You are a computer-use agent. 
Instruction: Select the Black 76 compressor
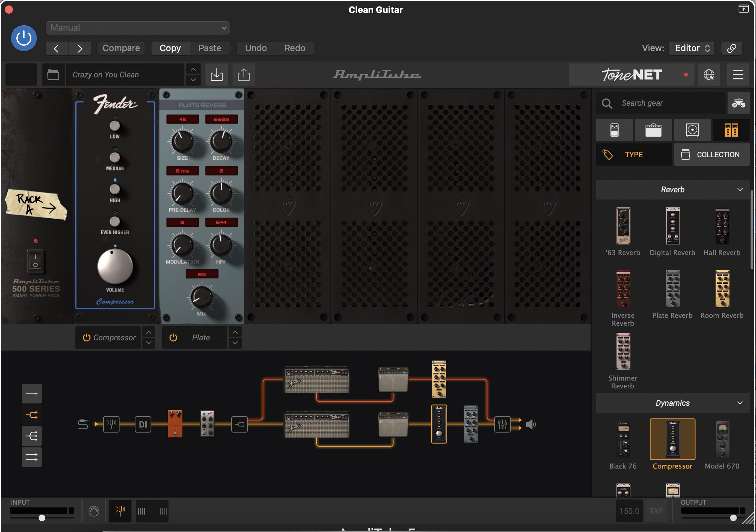coord(623,445)
